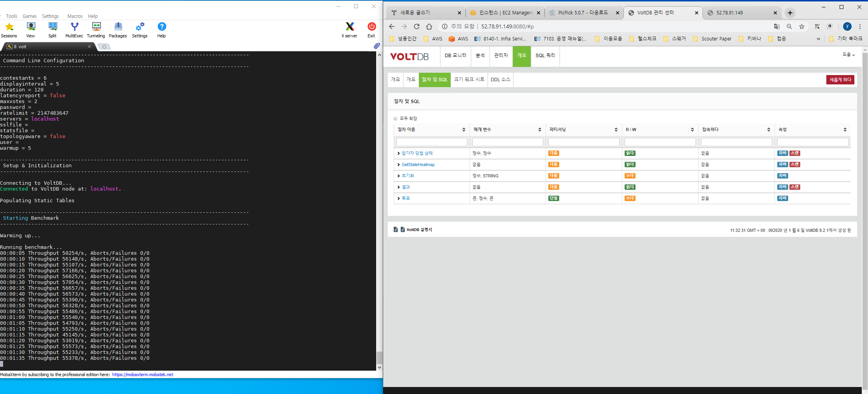Click the terminal vertical scrollbar thumb

coord(379,357)
